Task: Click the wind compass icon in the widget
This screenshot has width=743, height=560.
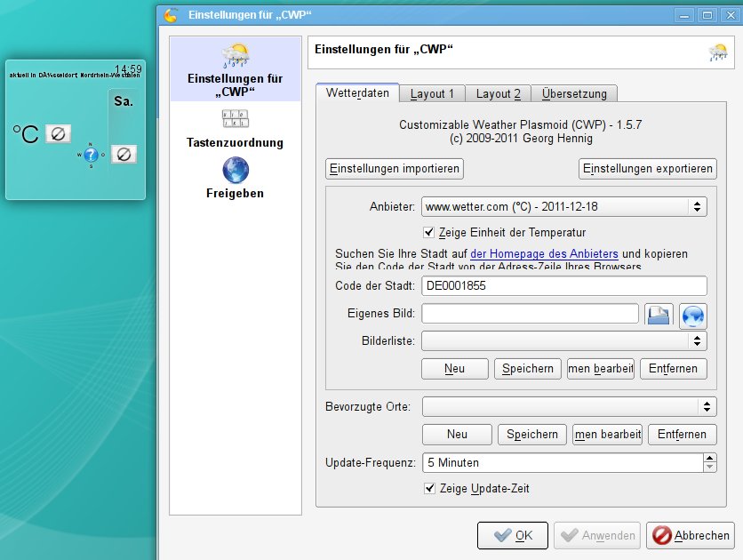Action: (91, 155)
